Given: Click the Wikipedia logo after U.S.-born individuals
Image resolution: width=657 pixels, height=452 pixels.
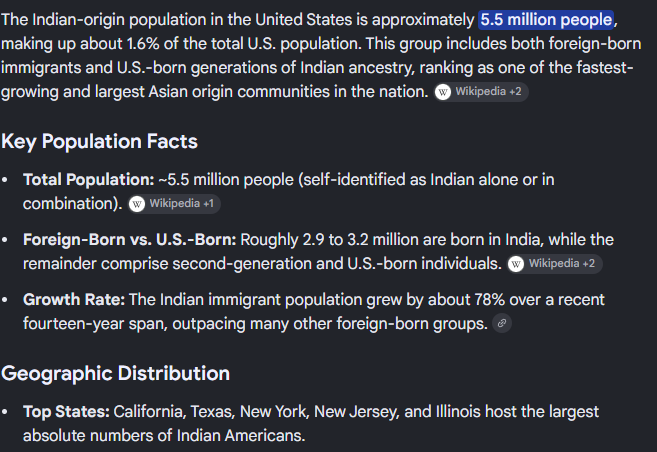Looking at the screenshot, I should [x=516, y=264].
